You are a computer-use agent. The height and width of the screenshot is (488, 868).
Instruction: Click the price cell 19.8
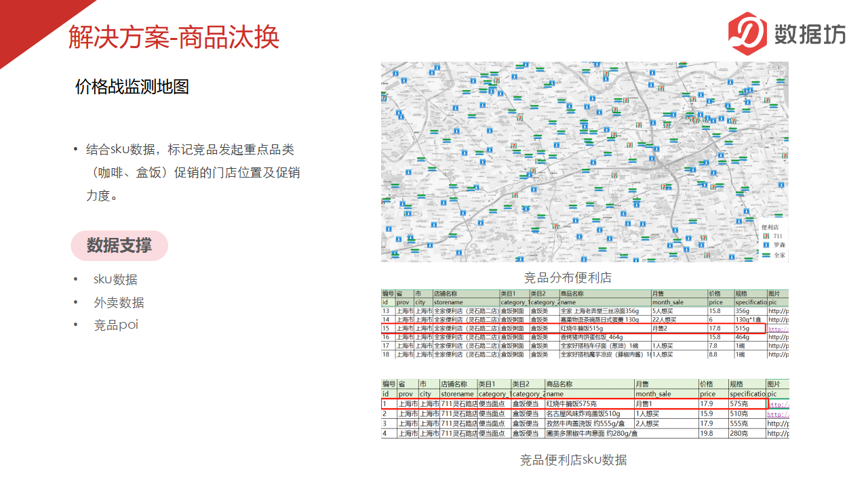(x=713, y=433)
